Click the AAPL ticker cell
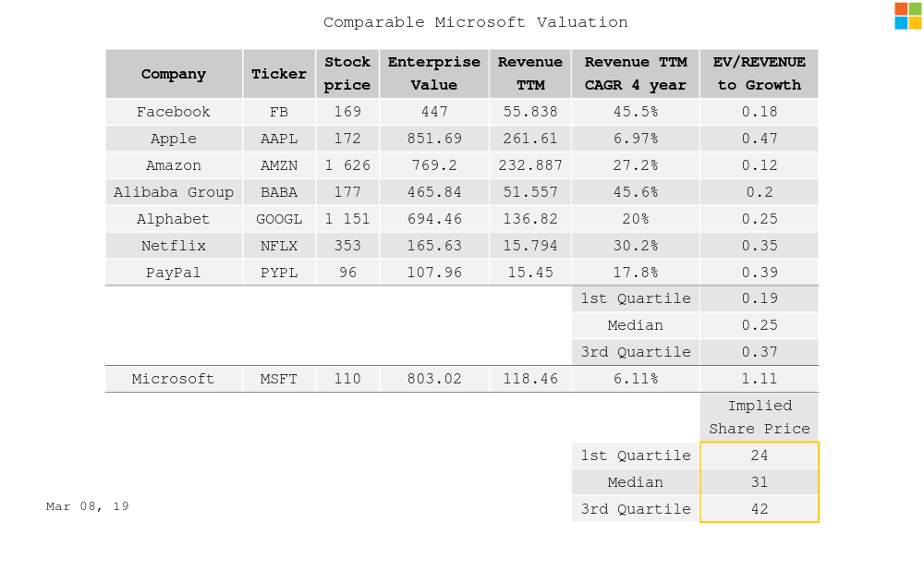The height and width of the screenshot is (571, 924). (x=279, y=139)
